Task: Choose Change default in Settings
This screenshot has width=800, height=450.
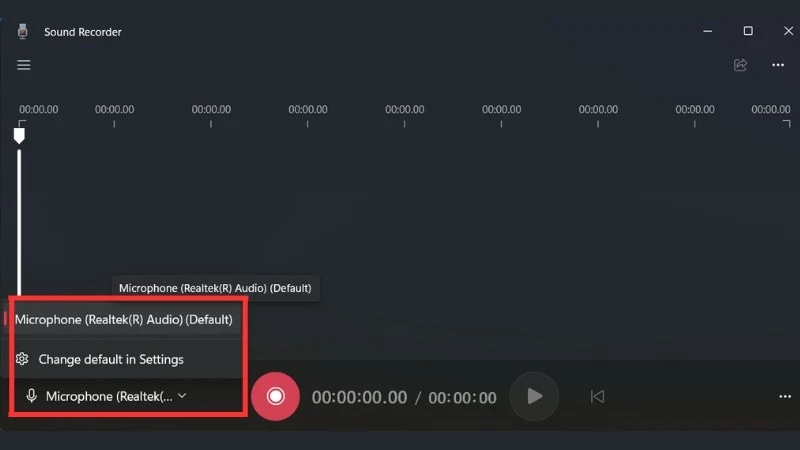Action: [110, 359]
